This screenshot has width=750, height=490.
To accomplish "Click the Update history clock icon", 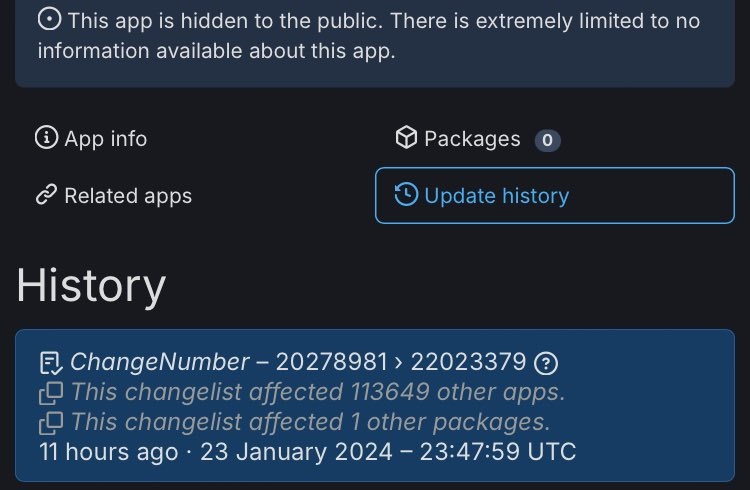I will 406,195.
